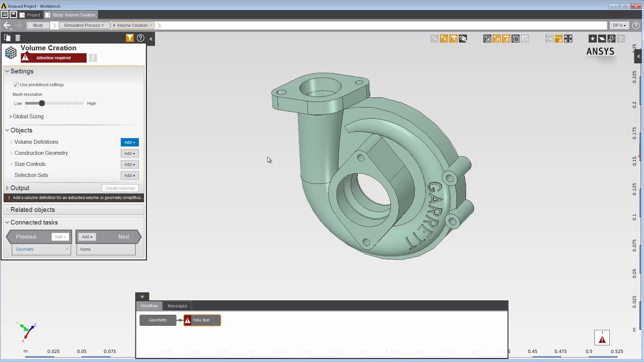This screenshot has width=644, height=362.
Task: Expand the Volume Definitions row
Action: (x=11, y=142)
